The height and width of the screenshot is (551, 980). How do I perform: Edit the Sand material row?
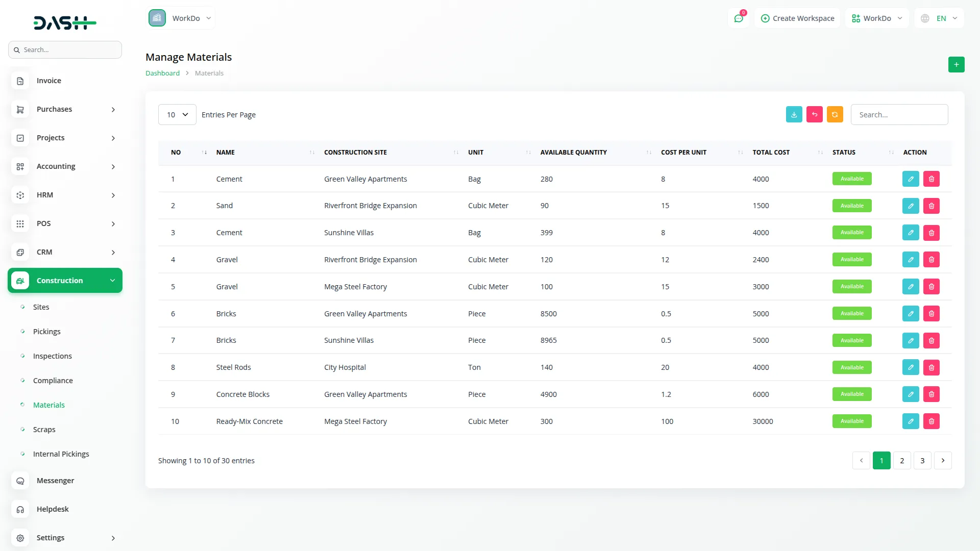coord(911,206)
